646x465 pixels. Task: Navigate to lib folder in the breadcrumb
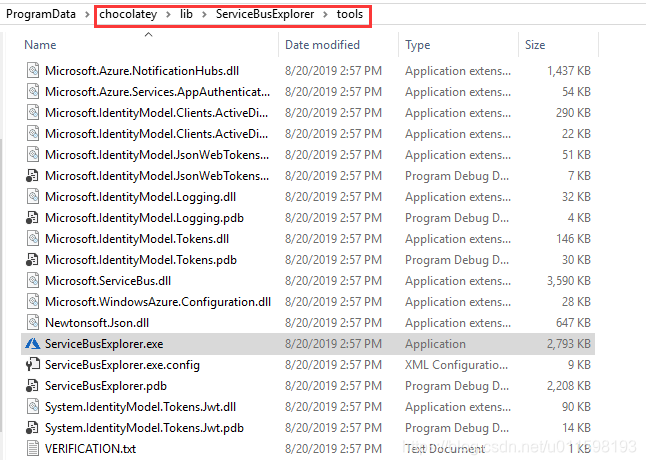click(x=186, y=14)
